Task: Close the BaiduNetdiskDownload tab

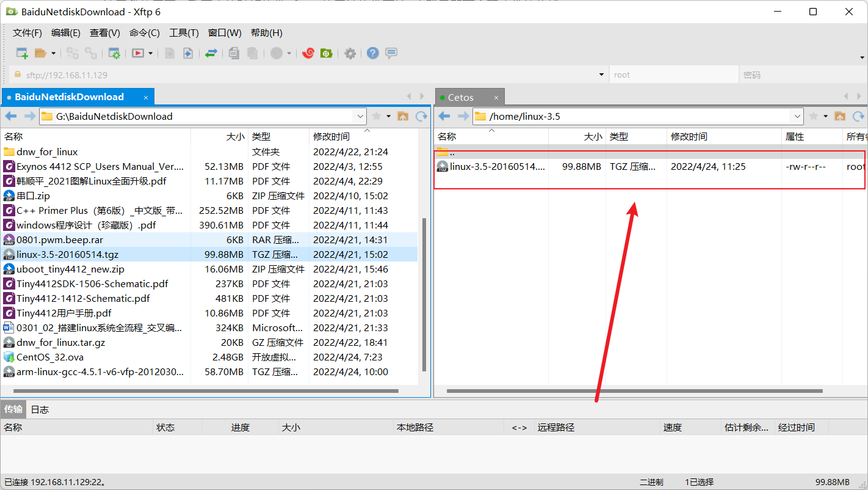Action: [146, 97]
